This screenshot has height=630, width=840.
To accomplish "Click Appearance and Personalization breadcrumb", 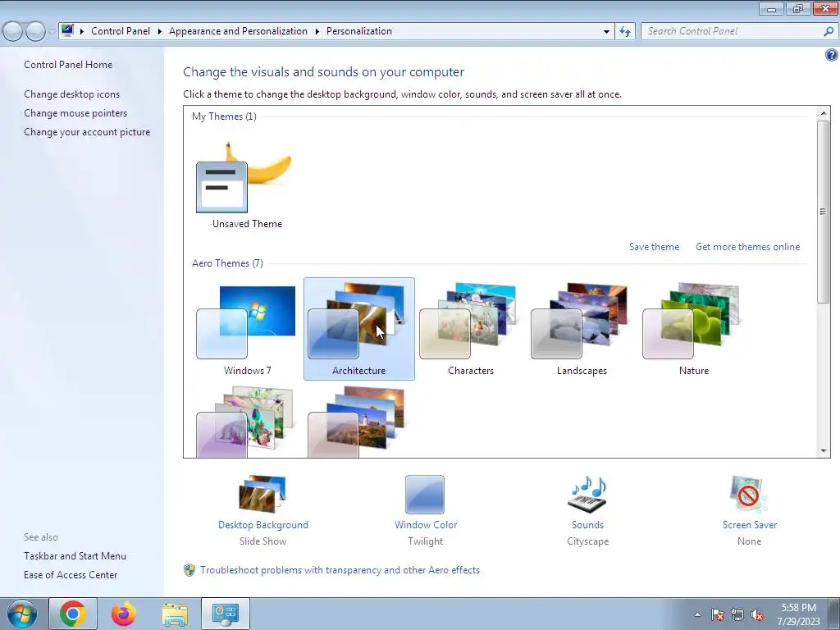I will tap(238, 31).
